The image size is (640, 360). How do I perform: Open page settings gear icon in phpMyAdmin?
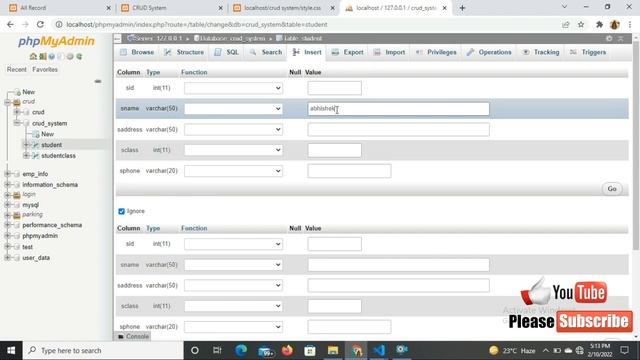(x=609, y=38)
